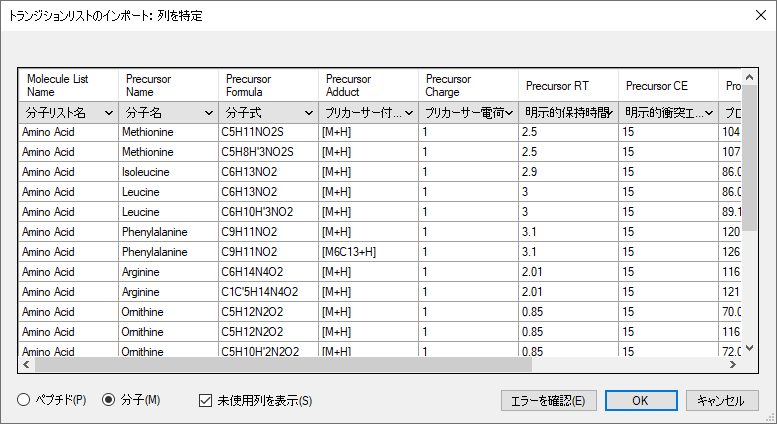Confirm import with the OK button
The image size is (777, 424).
[641, 400]
